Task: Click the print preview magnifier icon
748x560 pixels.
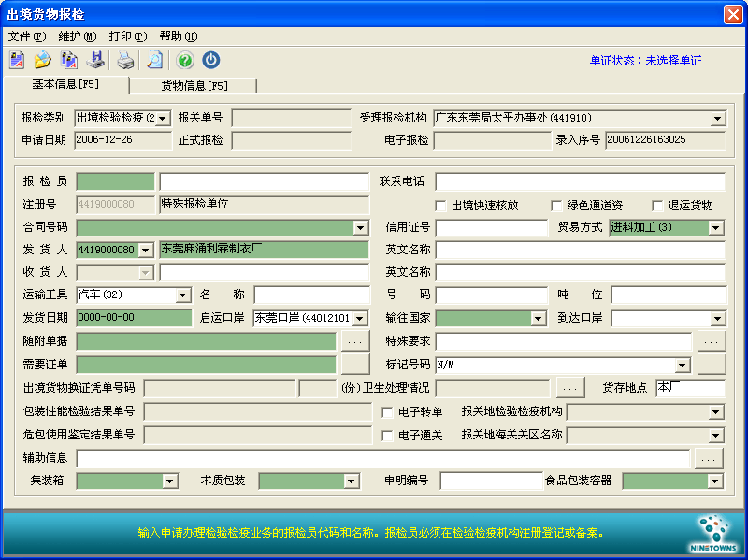Action: (x=154, y=61)
